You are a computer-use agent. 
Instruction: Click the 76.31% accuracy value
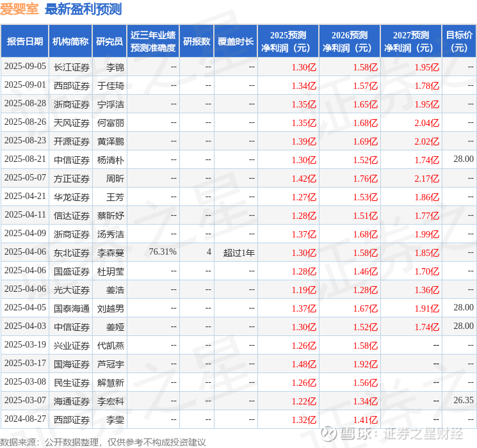pos(163,252)
